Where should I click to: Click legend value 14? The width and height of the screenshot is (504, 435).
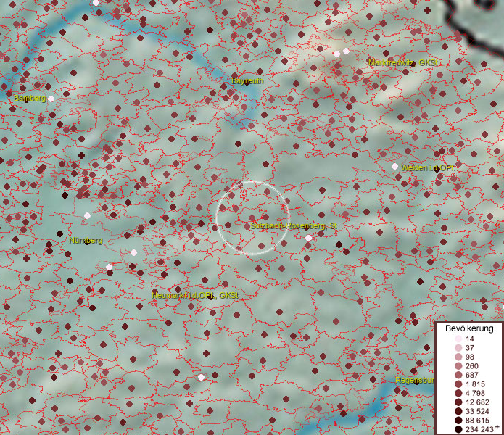coord(470,339)
